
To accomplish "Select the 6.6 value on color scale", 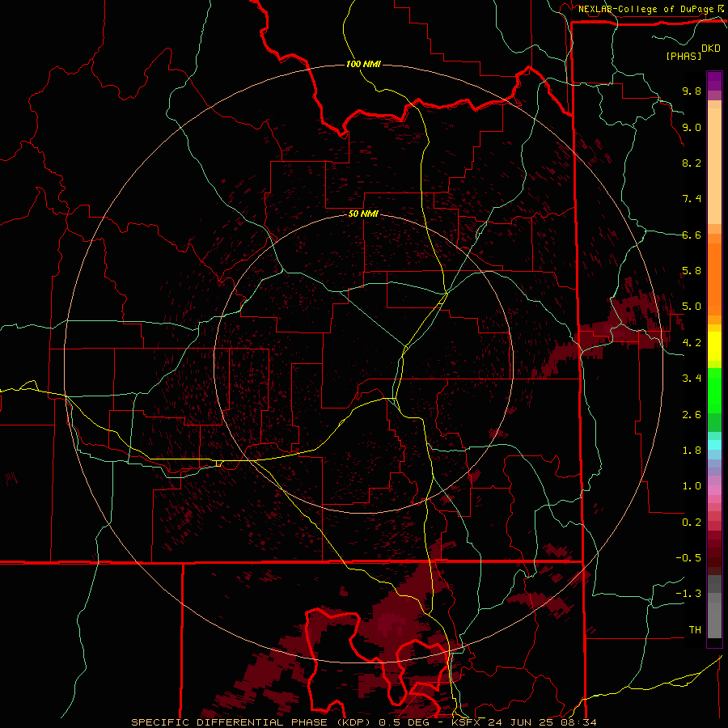I will (x=692, y=235).
